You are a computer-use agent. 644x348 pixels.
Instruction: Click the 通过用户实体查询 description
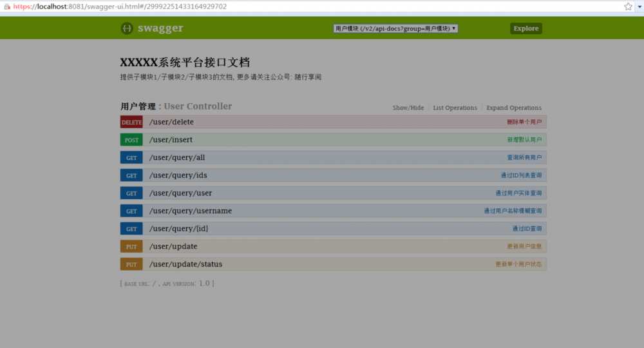click(518, 193)
